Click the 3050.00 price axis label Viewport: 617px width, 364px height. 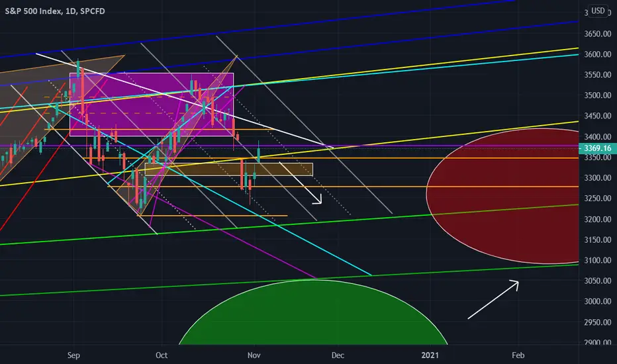pyautogui.click(x=598, y=281)
